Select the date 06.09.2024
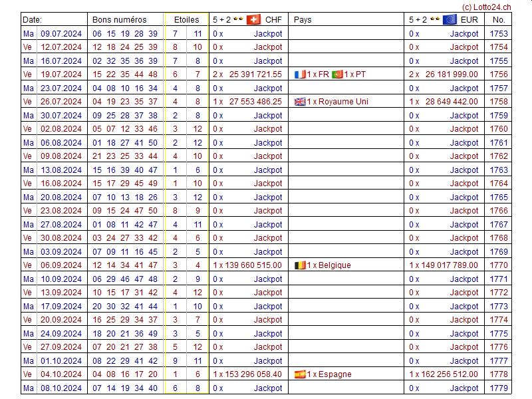 click(x=61, y=265)
